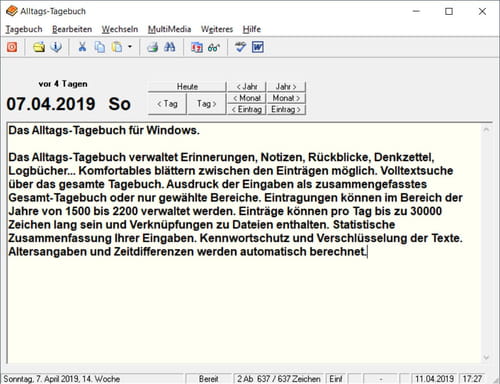This screenshot has height=384, width=500.
Task: Click the 'Einf' insert mode indicator
Action: 336,379
